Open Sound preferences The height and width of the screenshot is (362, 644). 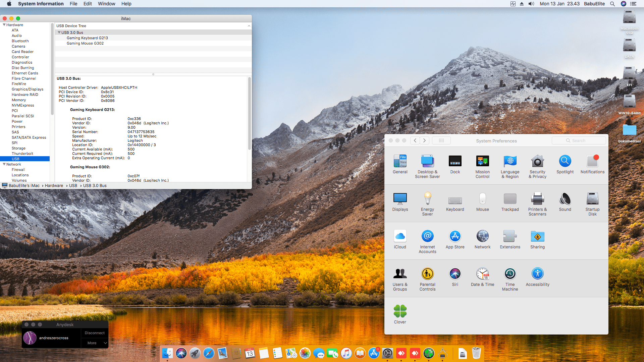pos(565,199)
